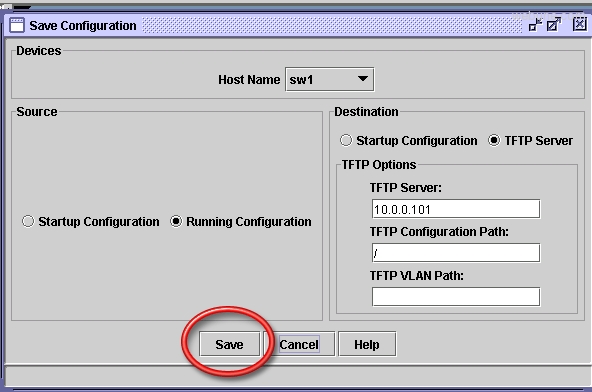Close the Save Configuration dialog
The image size is (592, 392).
pos(580,25)
